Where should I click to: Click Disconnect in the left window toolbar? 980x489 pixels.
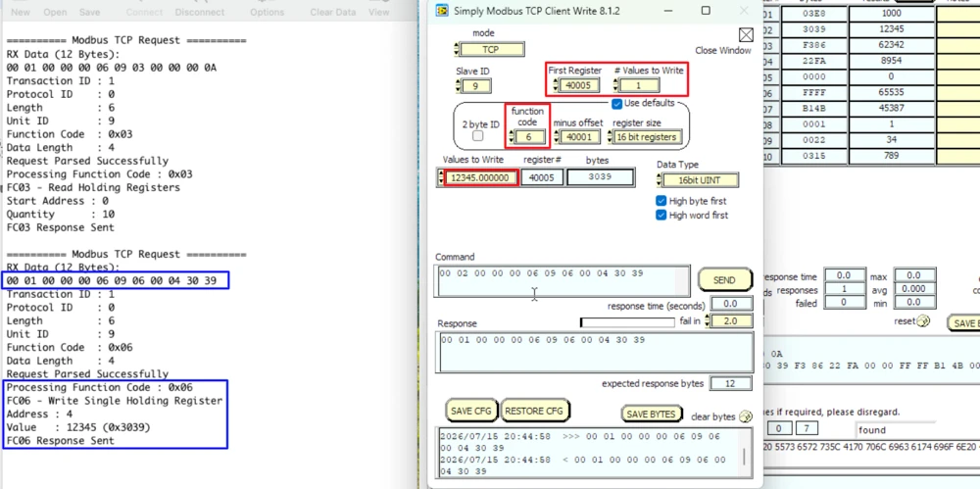(x=199, y=12)
